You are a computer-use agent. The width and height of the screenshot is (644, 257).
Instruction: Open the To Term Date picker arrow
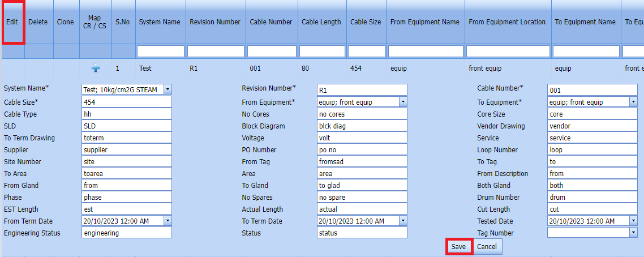pyautogui.click(x=403, y=221)
